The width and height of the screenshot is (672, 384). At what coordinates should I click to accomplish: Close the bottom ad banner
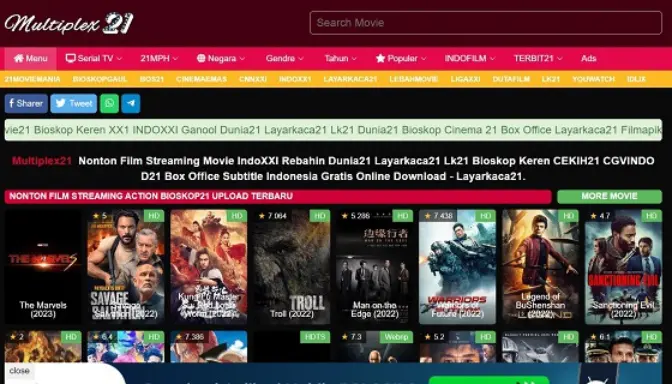point(19,371)
